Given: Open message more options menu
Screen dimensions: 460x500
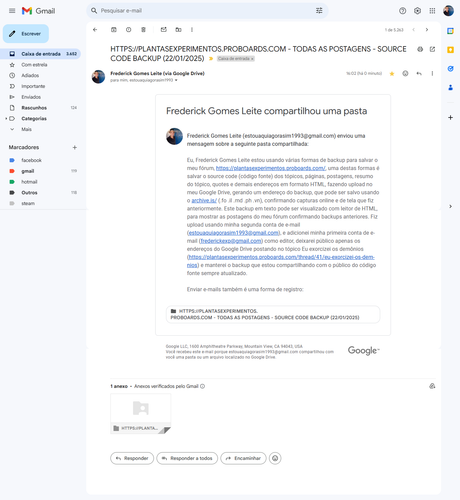Looking at the screenshot, I should (x=432, y=73).
